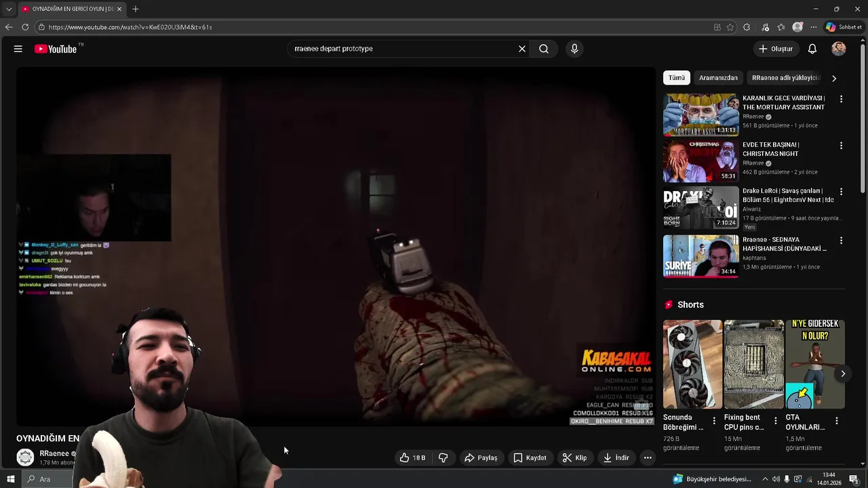The width and height of the screenshot is (868, 488).
Task: Open the tab list dropdown arrow
Action: (9, 9)
